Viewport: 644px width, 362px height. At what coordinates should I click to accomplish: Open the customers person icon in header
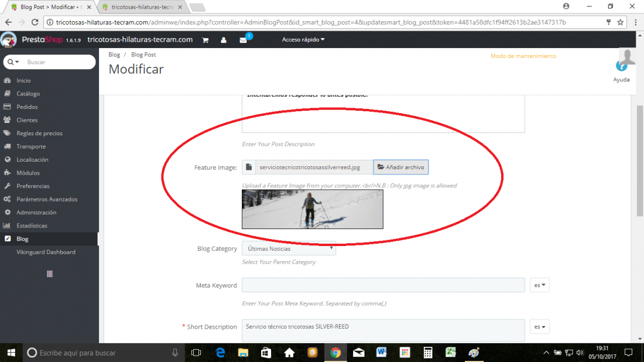224,40
